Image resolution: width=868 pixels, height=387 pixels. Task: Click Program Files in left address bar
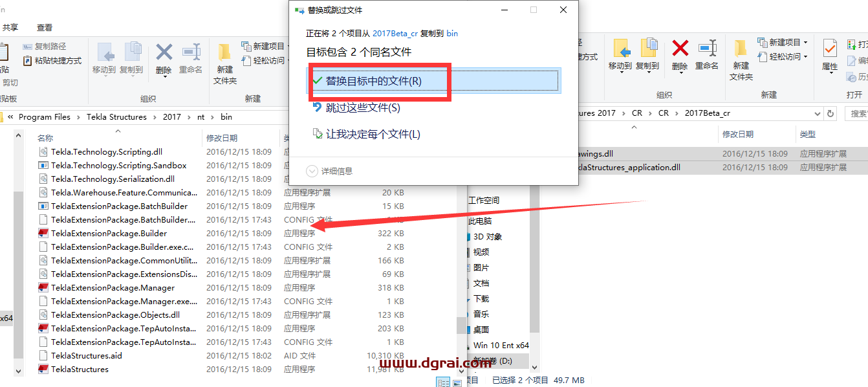[x=45, y=117]
